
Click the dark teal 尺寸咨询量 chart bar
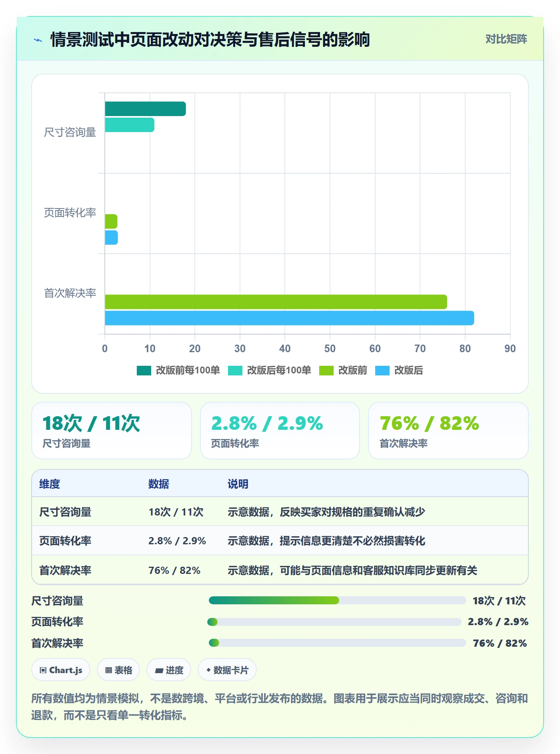(145, 109)
